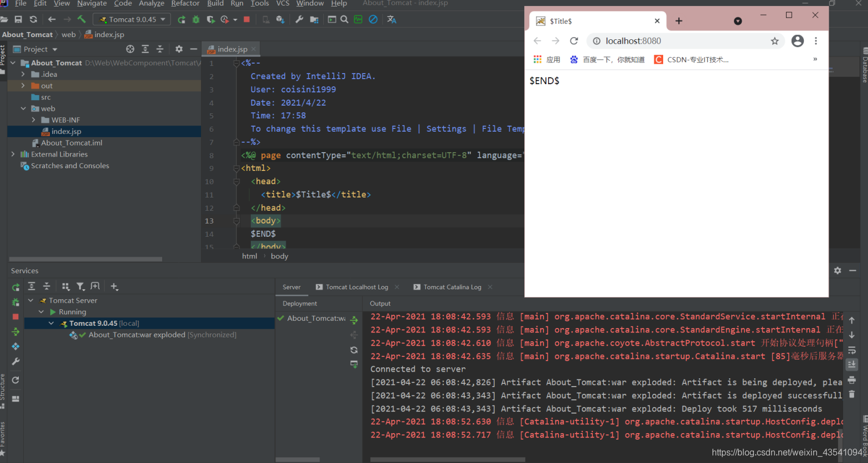Click the Rerun Tomcat icon in main toolbar

pos(181,19)
